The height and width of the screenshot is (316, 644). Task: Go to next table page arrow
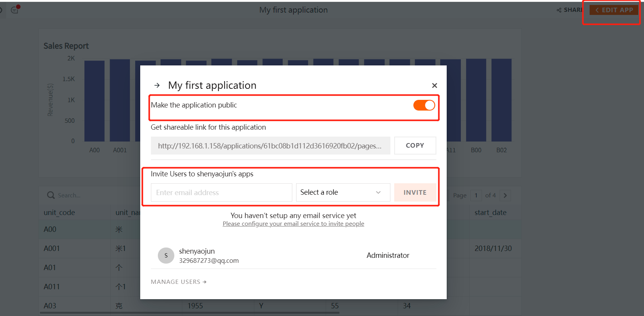[x=505, y=195]
